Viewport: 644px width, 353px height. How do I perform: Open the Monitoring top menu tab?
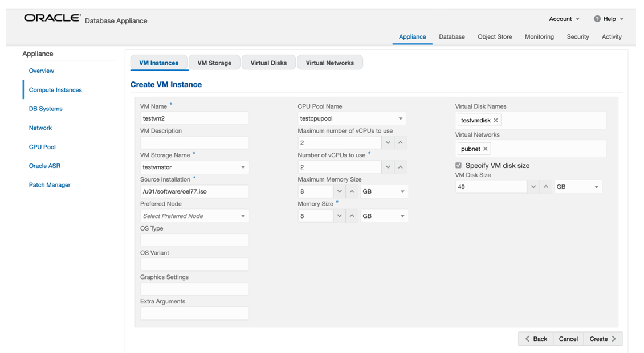point(539,36)
